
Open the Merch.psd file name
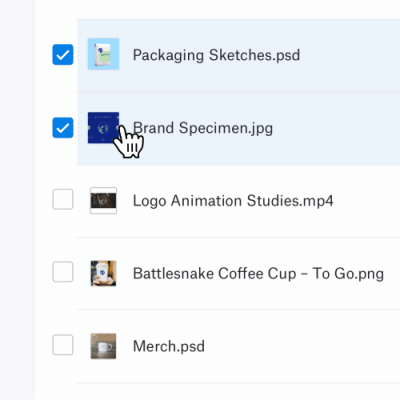[x=169, y=346]
